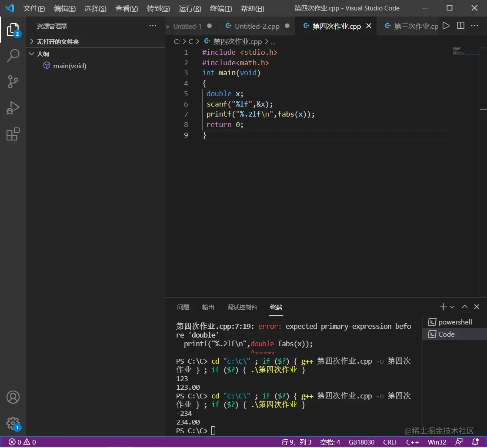Open the new terminal launch profile dropdown
The image size is (487, 448).
452,307
